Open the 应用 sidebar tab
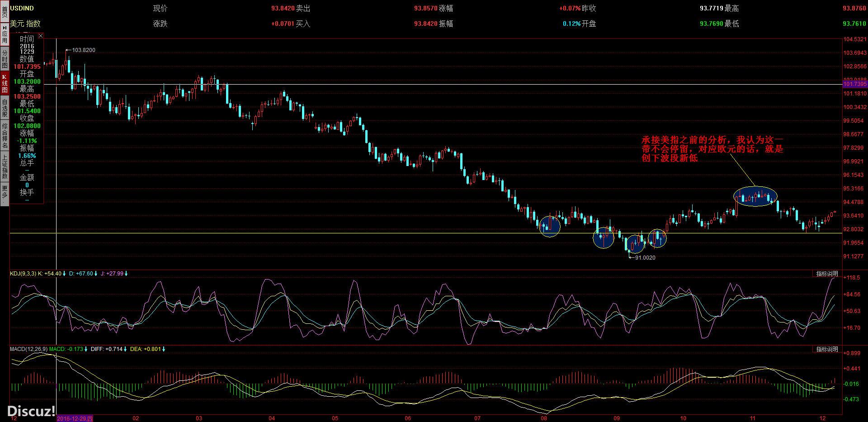 coord(5,35)
